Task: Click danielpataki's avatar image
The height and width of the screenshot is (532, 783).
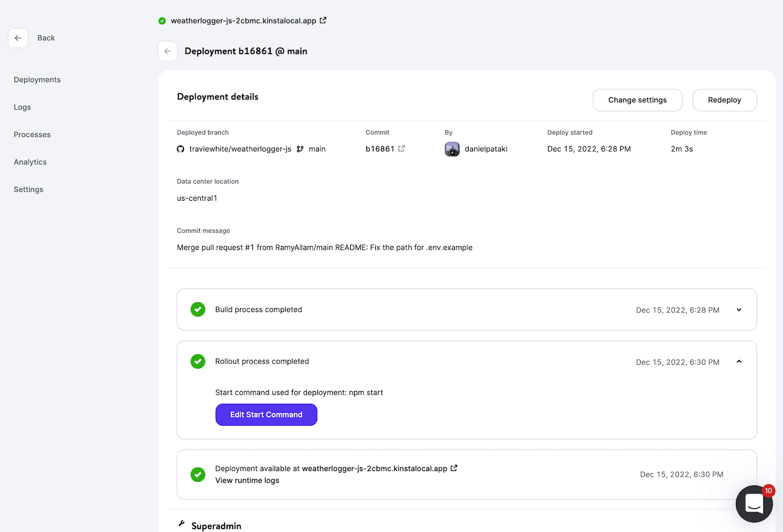Action: [452, 149]
